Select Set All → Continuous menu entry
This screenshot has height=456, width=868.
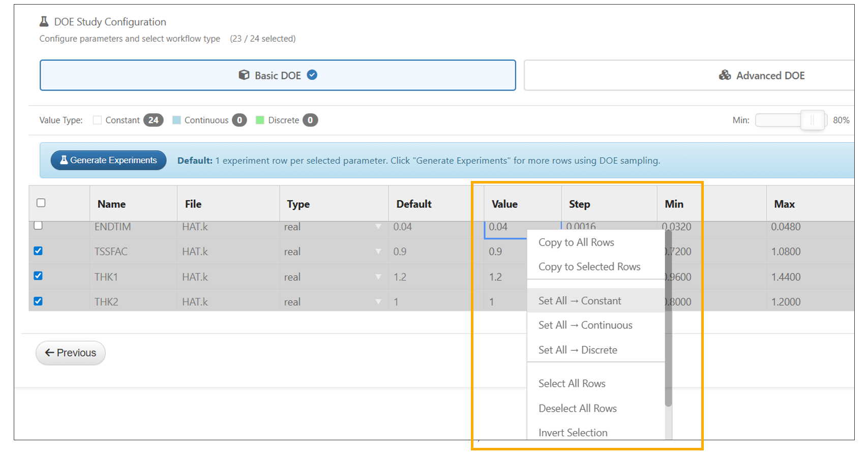585,325
